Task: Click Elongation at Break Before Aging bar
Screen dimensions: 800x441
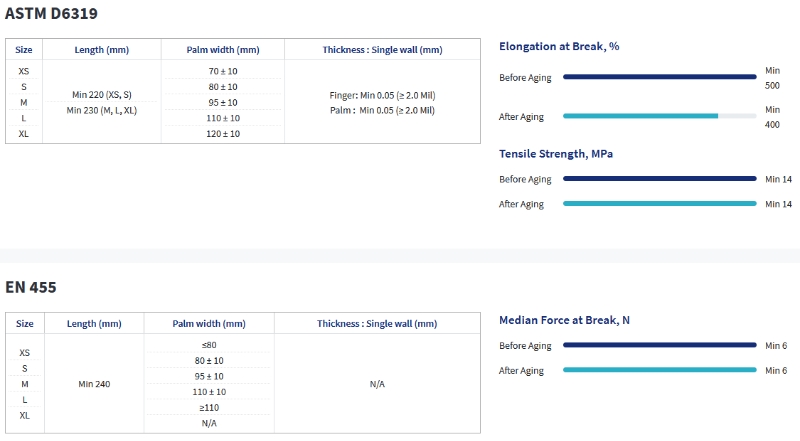Action: pyautogui.click(x=659, y=76)
